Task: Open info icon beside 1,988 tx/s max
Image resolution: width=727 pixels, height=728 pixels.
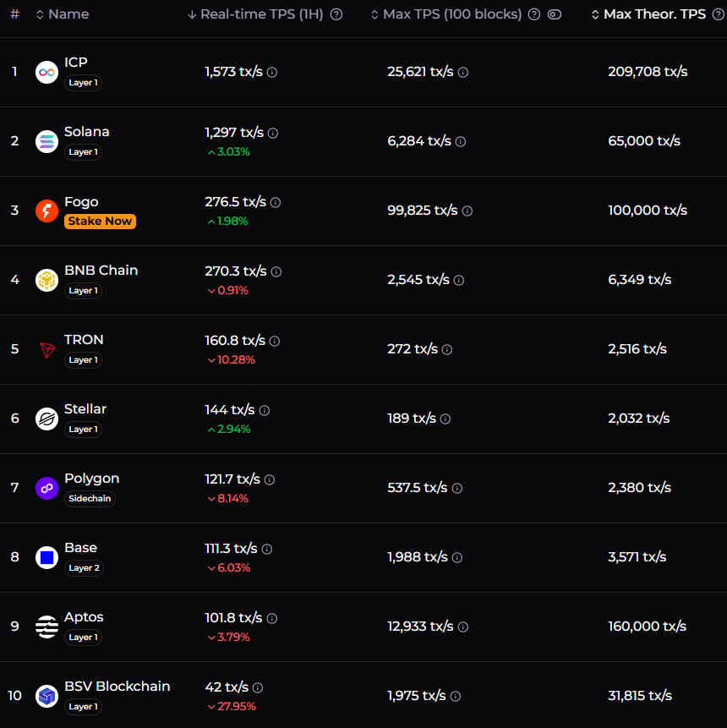Action: point(457,557)
